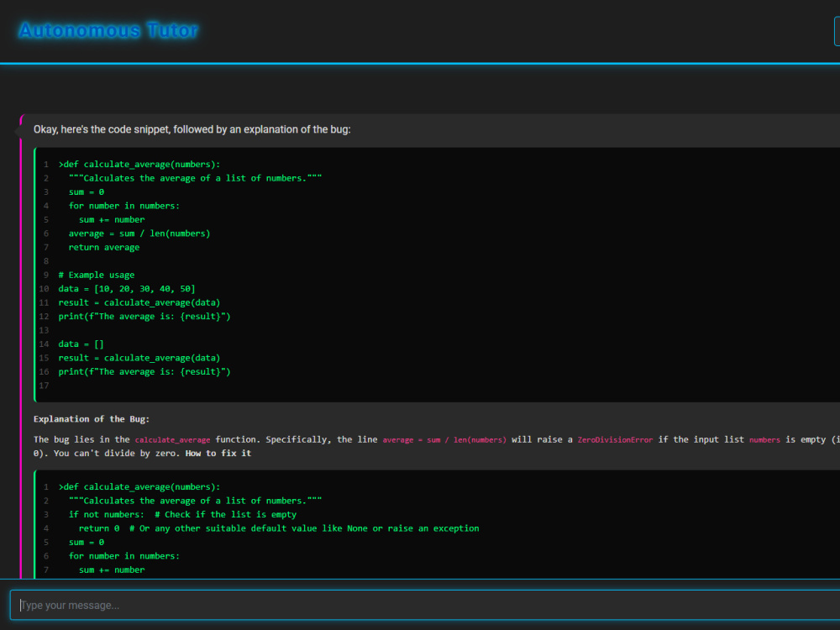The image size is (840, 630).
Task: Click 'sum = 0' in the fix code block
Action: (x=87, y=542)
